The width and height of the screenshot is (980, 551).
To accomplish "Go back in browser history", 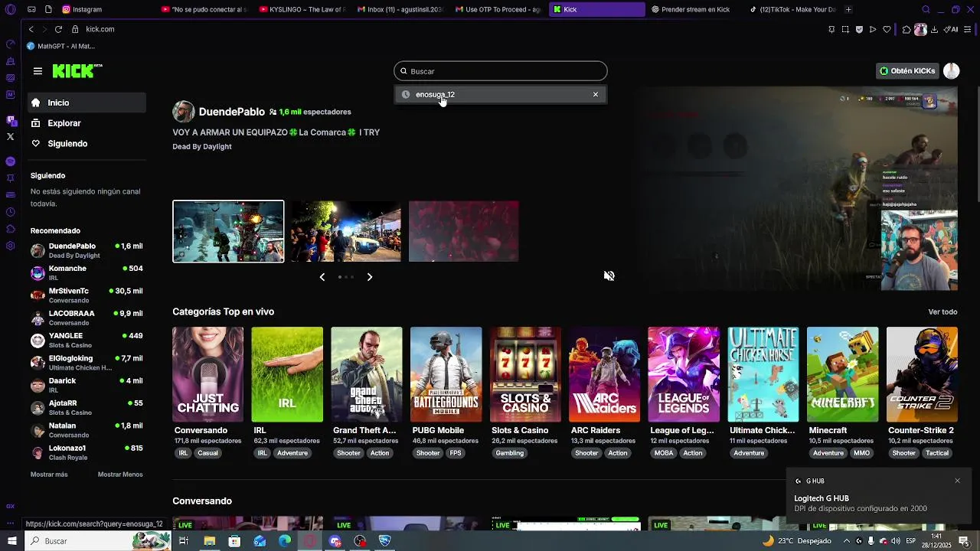I will coord(31,29).
